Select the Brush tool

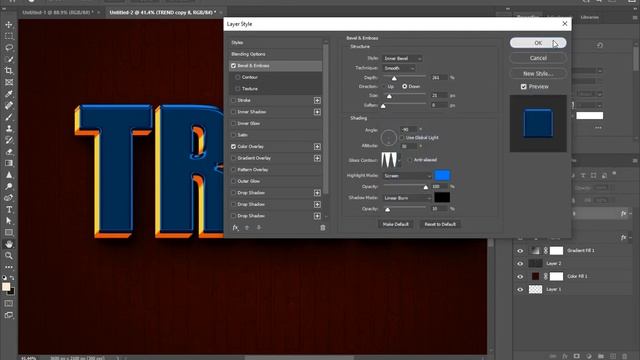click(x=9, y=117)
